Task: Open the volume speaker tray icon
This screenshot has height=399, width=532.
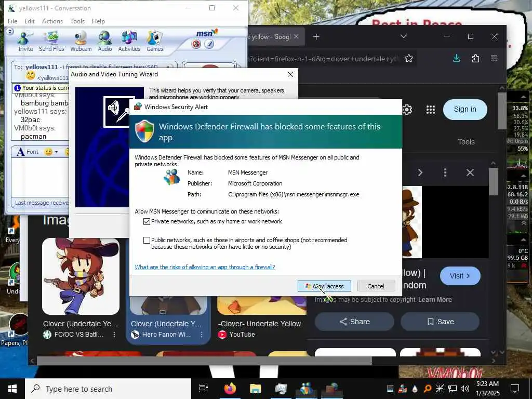Action: [465, 389]
